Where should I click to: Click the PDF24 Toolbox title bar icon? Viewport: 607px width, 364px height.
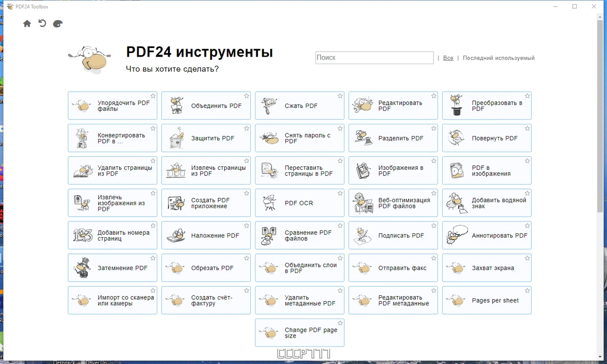10,7
